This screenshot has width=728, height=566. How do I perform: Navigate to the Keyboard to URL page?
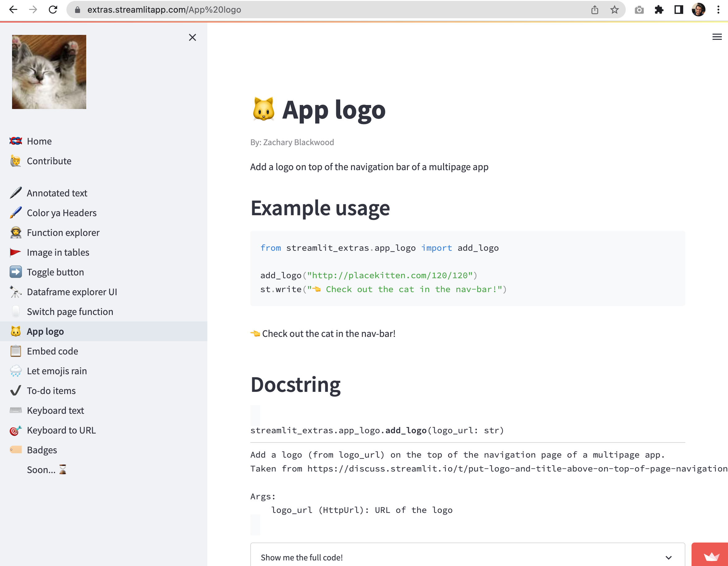point(61,430)
